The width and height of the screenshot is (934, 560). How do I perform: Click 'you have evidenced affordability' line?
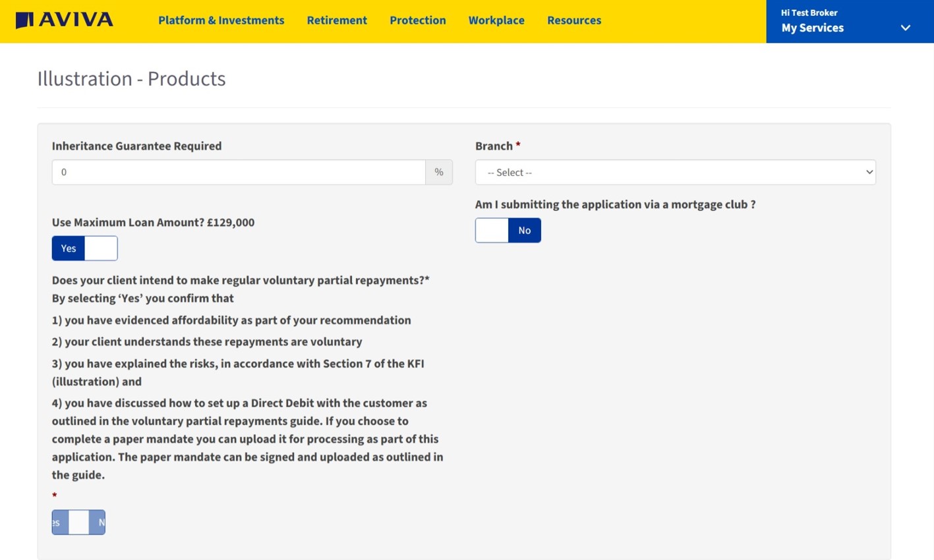231,320
